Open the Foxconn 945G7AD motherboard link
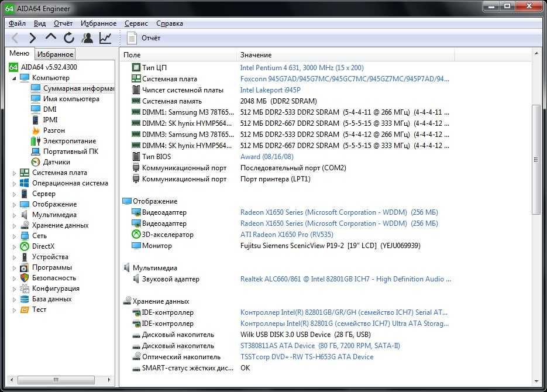Viewport: 547px width, 392px height. [x=345, y=79]
